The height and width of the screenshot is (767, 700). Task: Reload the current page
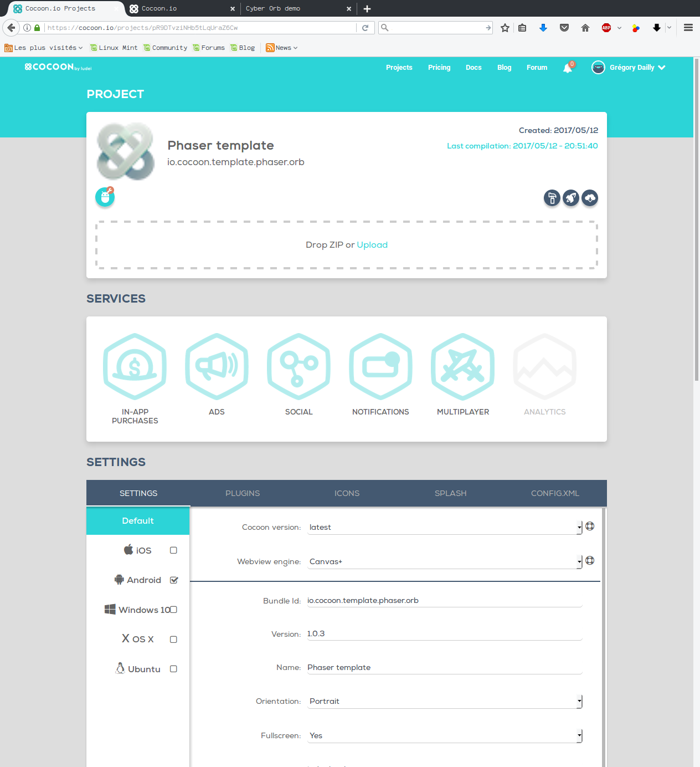pos(365,28)
